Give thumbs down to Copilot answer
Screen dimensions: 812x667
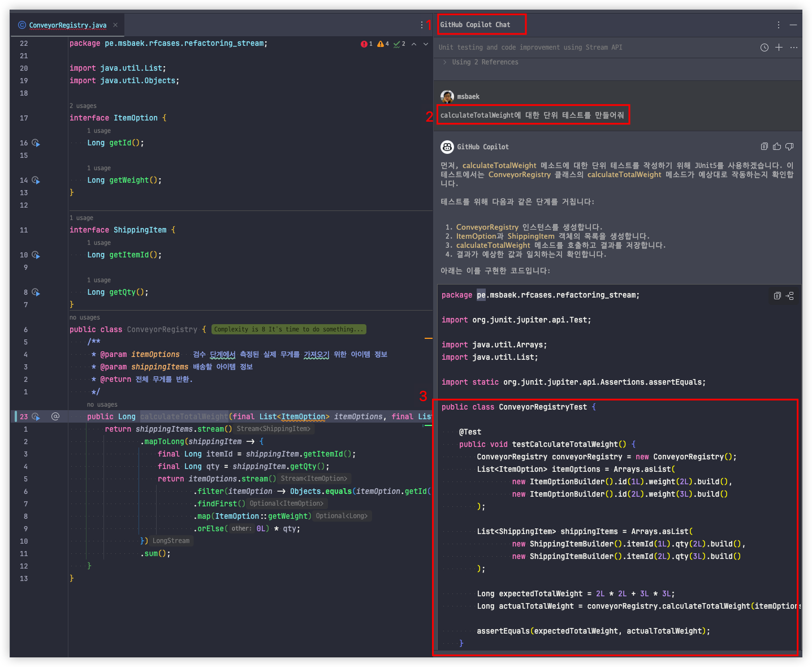(789, 147)
